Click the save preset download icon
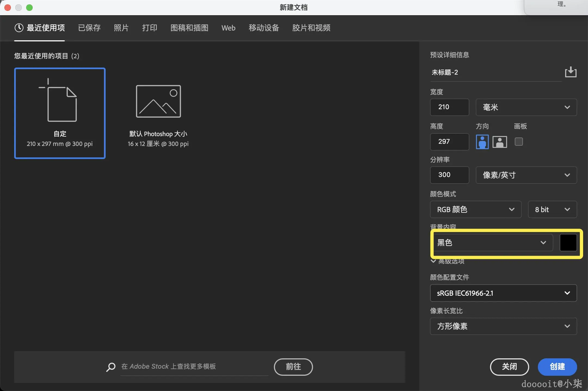Screen dimensions: 588x391 tap(571, 72)
